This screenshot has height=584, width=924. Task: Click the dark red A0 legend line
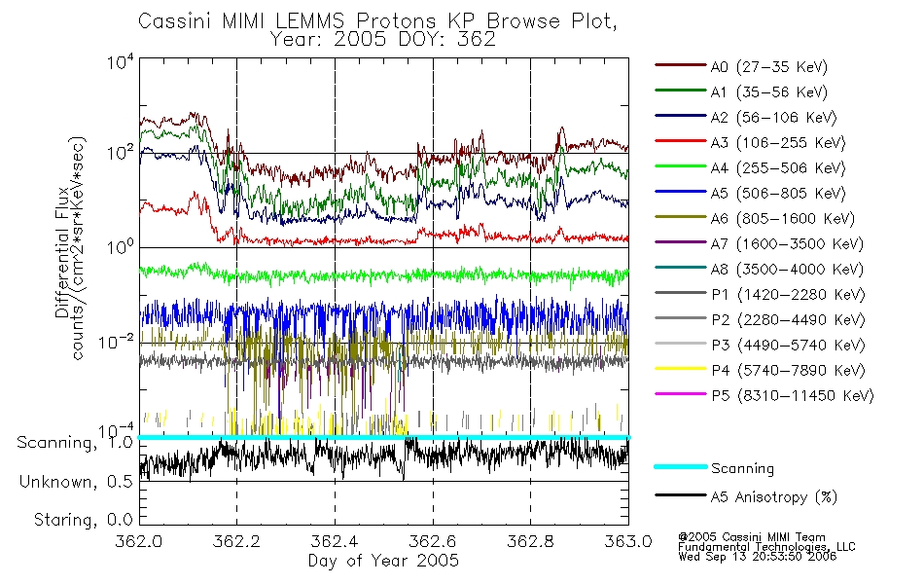(x=680, y=65)
